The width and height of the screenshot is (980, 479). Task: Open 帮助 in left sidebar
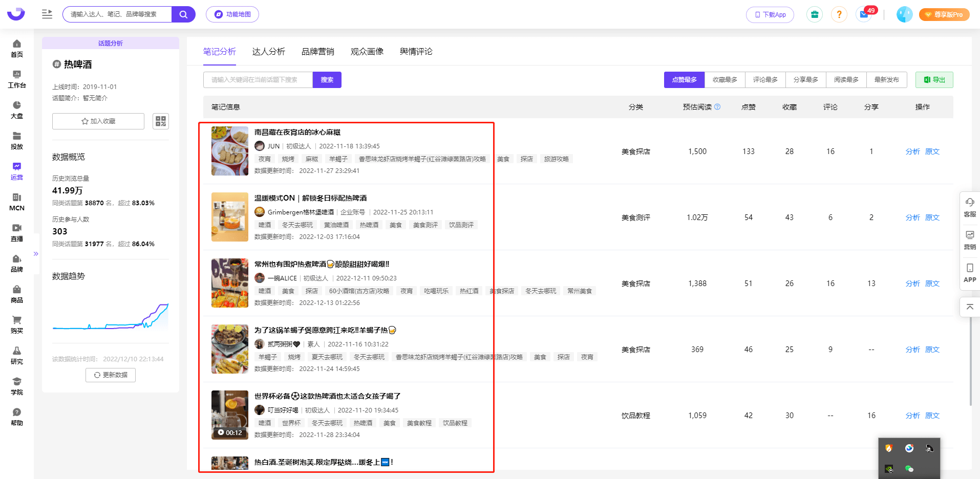[x=17, y=417]
